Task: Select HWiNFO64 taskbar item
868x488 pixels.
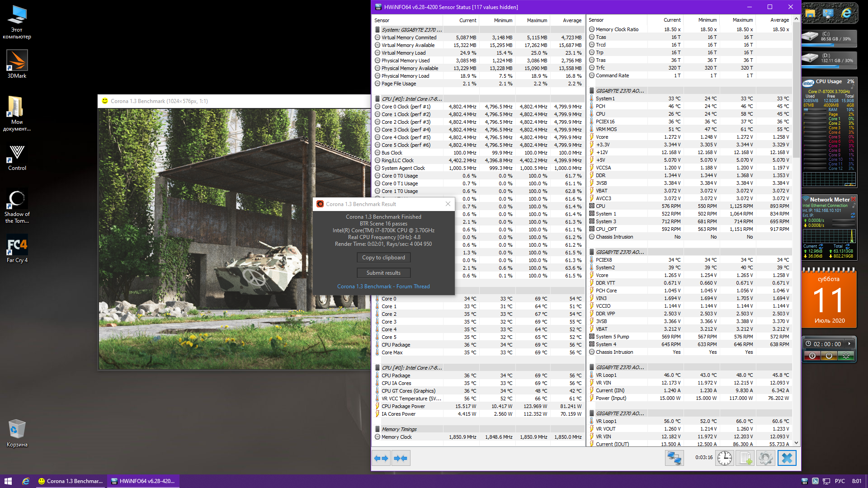Action: (x=143, y=481)
